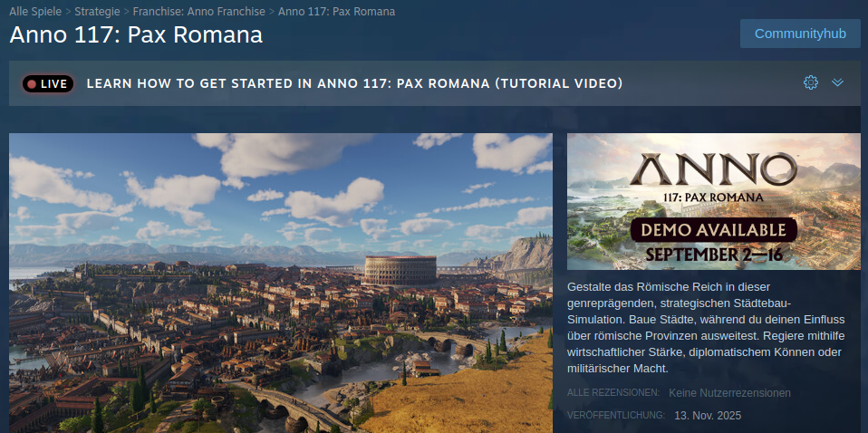Open the Communityhub button

click(x=800, y=34)
